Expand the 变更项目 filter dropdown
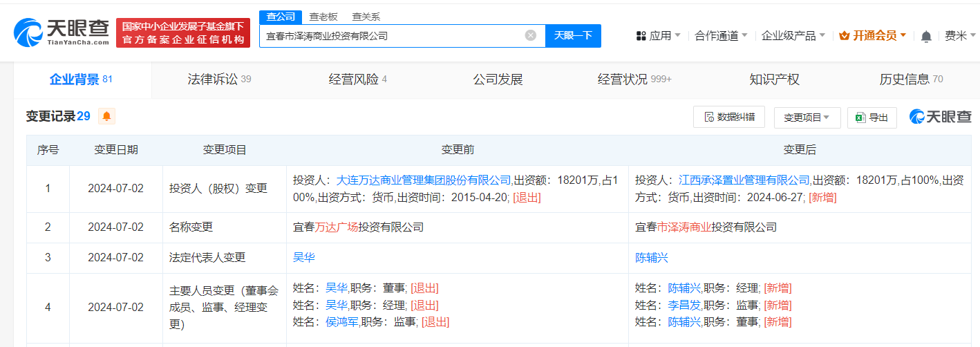Image resolution: width=980 pixels, height=347 pixels. coord(807,118)
